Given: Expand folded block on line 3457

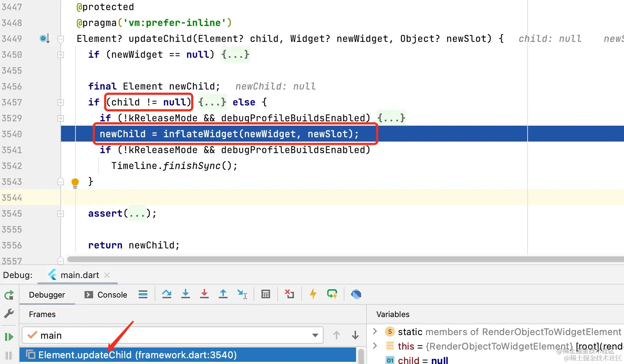Looking at the screenshot, I should click(x=61, y=102).
